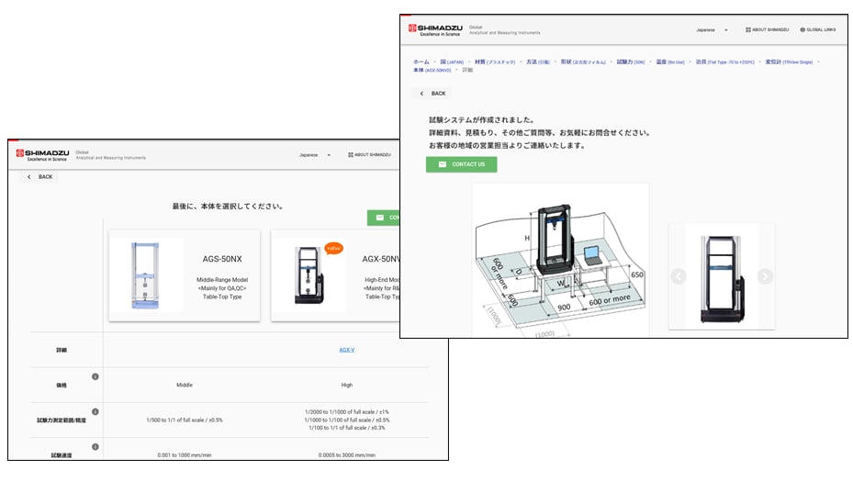Click BACK button in right window
This screenshot has height=504, width=853.
433,94
